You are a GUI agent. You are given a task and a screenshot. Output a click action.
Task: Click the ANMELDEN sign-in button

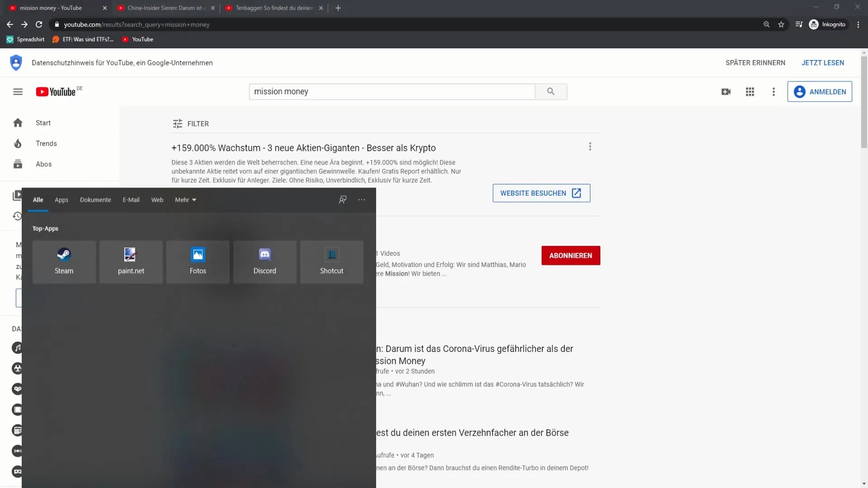pos(820,92)
